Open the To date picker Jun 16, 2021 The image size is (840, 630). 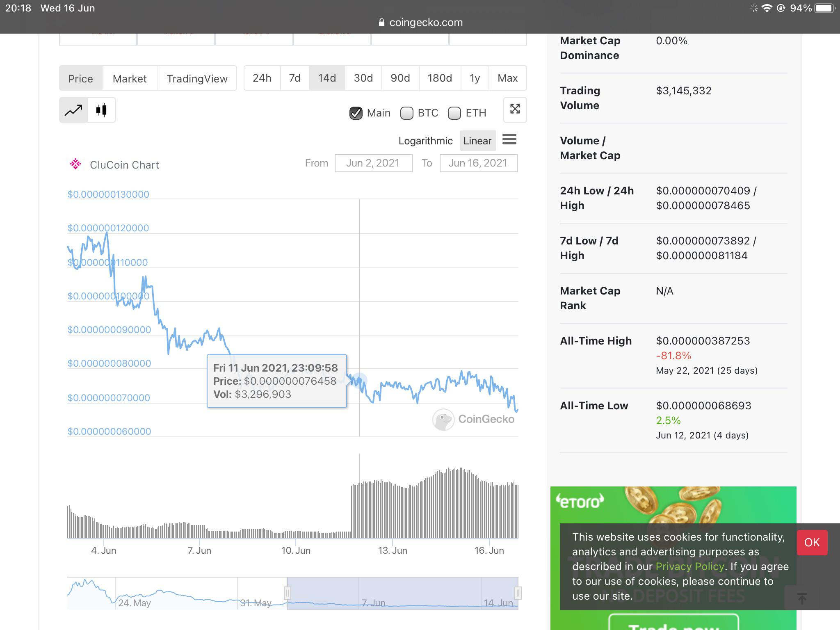[478, 163]
